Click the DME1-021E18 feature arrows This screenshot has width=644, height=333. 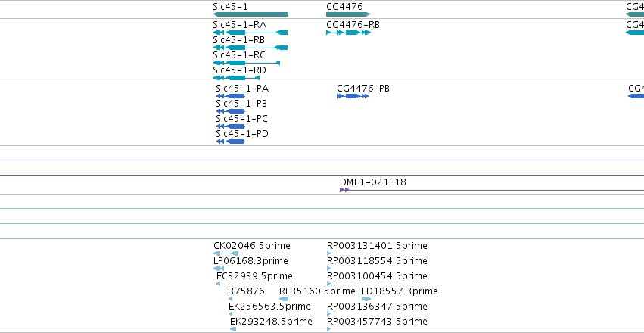pyautogui.click(x=344, y=190)
